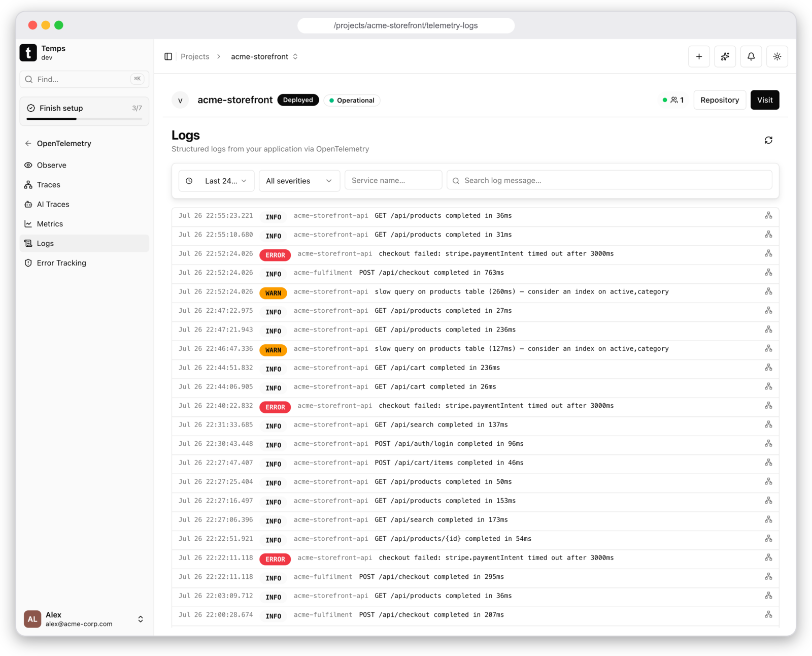The width and height of the screenshot is (812, 656).
Task: View trace for slow query 127ms log
Action: pos(768,349)
